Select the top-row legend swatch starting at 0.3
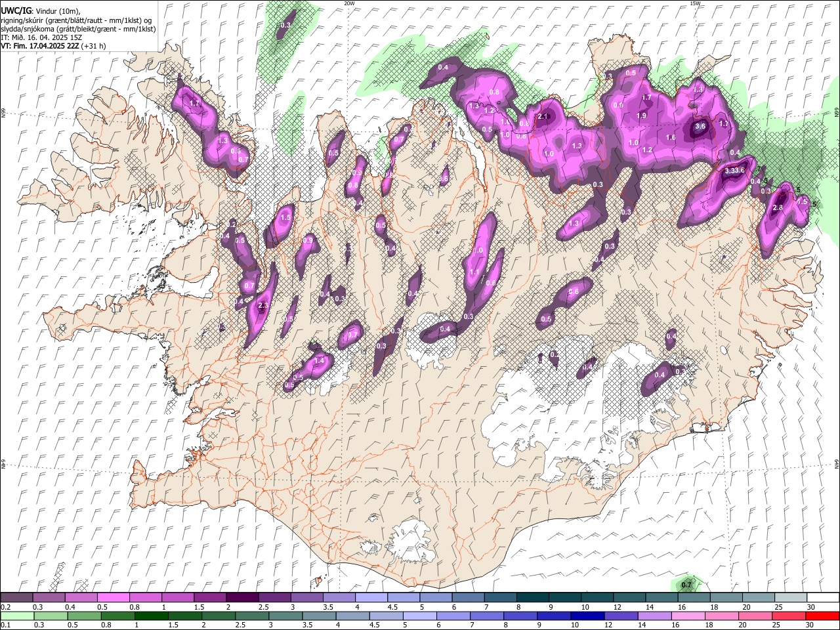 pos(49,597)
